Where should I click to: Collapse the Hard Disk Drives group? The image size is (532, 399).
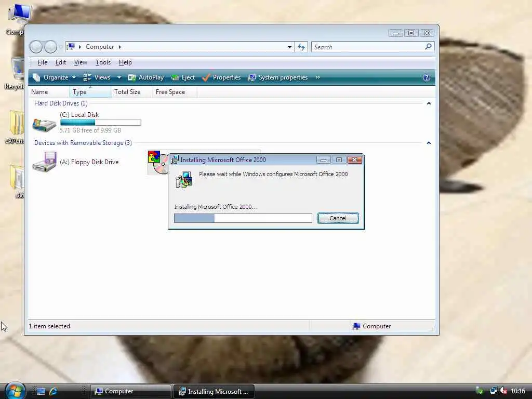tap(429, 103)
